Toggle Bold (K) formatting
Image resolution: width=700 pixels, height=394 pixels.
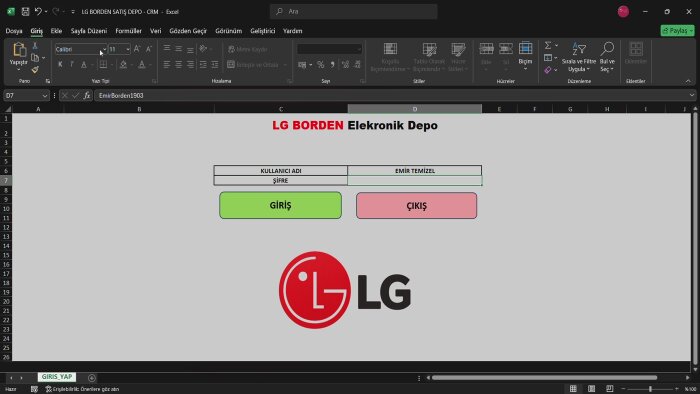coord(60,65)
